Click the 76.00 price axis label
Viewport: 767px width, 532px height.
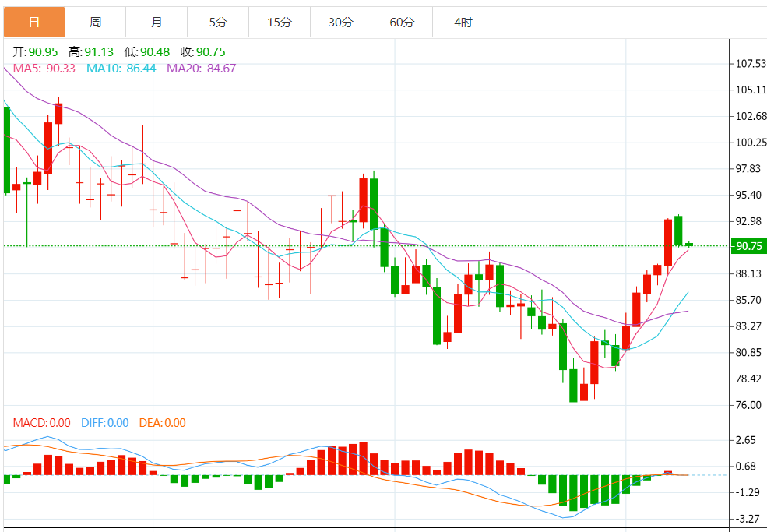point(748,405)
